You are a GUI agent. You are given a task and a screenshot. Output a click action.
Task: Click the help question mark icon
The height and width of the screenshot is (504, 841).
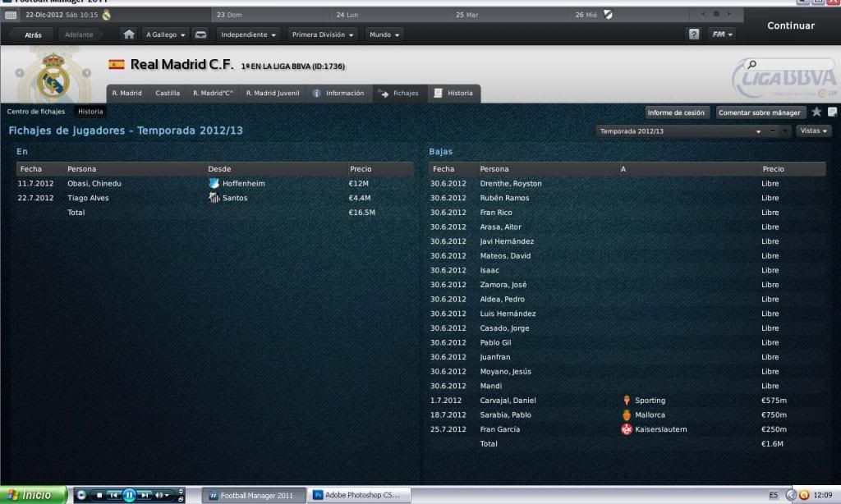[x=693, y=34]
